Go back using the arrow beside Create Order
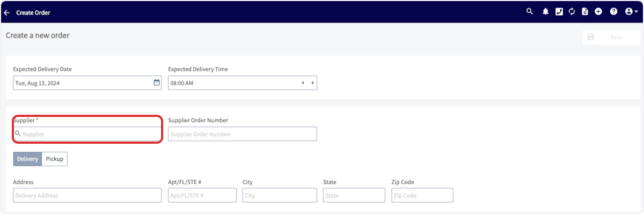Screen dimensions: 644x214 6,12
